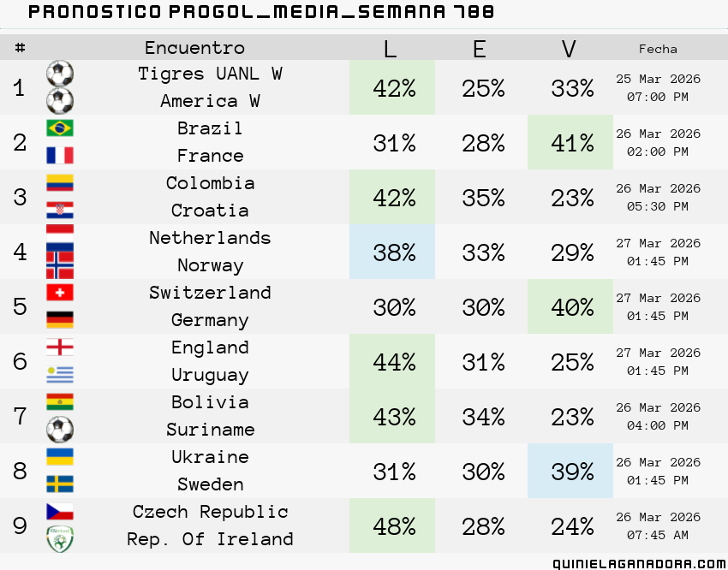Screen dimensions: 728x570
Task: Click the Encuentro column header
Action: coord(194,48)
